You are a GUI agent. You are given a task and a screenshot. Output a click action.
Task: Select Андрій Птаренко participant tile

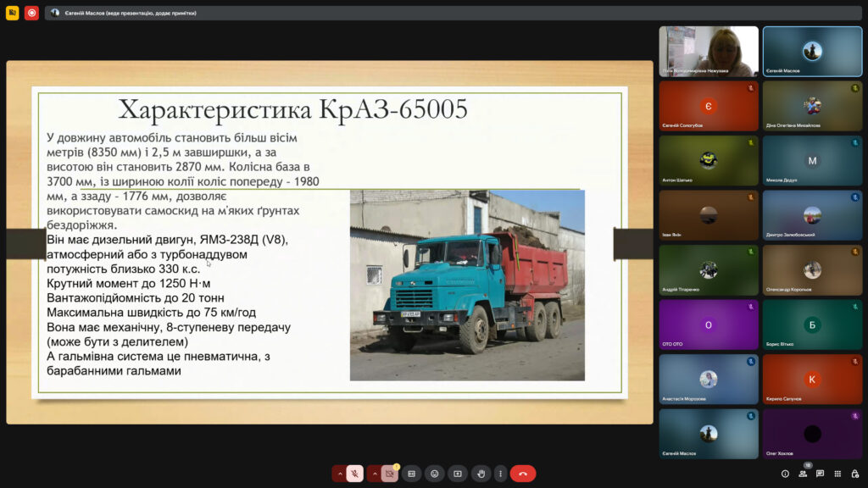pos(709,270)
